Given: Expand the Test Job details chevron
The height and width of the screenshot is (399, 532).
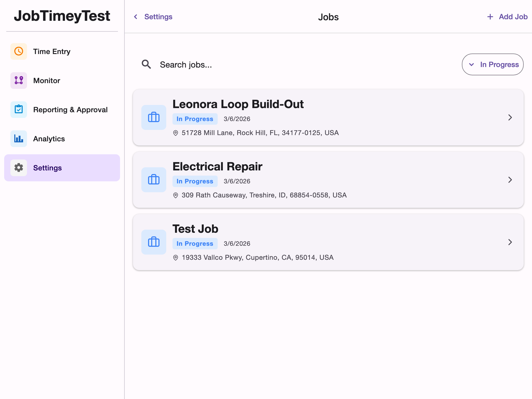Looking at the screenshot, I should click(510, 242).
